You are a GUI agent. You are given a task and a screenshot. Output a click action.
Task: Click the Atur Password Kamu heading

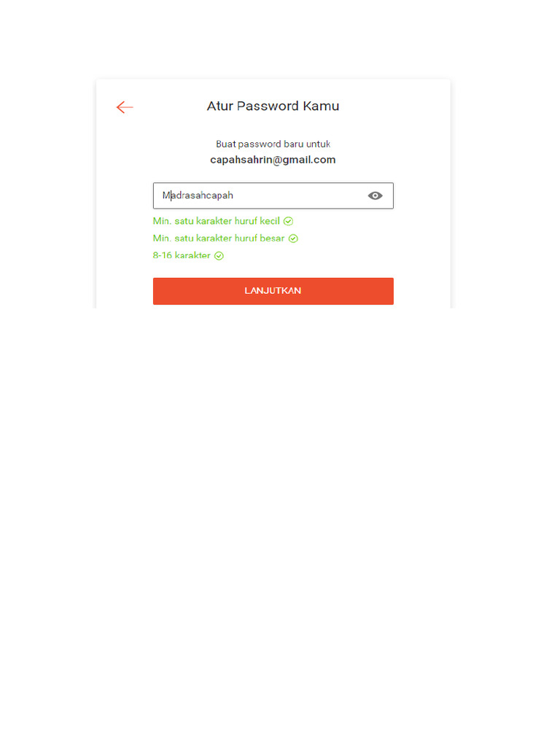point(273,106)
